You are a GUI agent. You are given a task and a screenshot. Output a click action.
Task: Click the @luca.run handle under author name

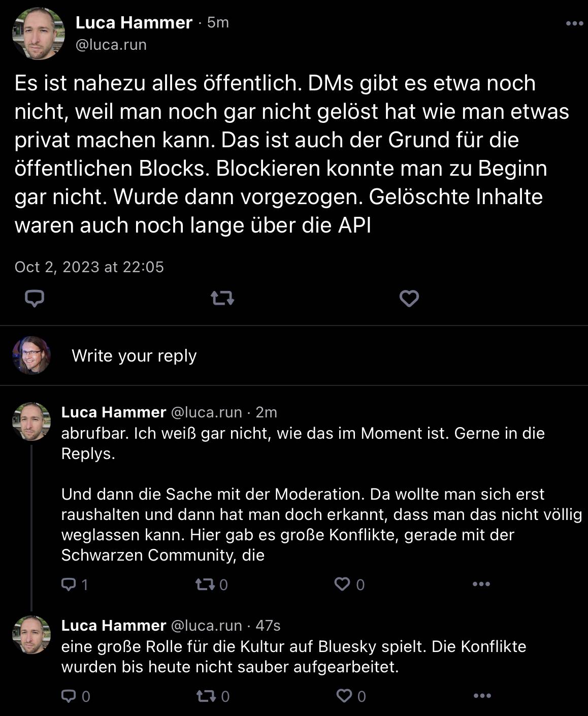111,45
